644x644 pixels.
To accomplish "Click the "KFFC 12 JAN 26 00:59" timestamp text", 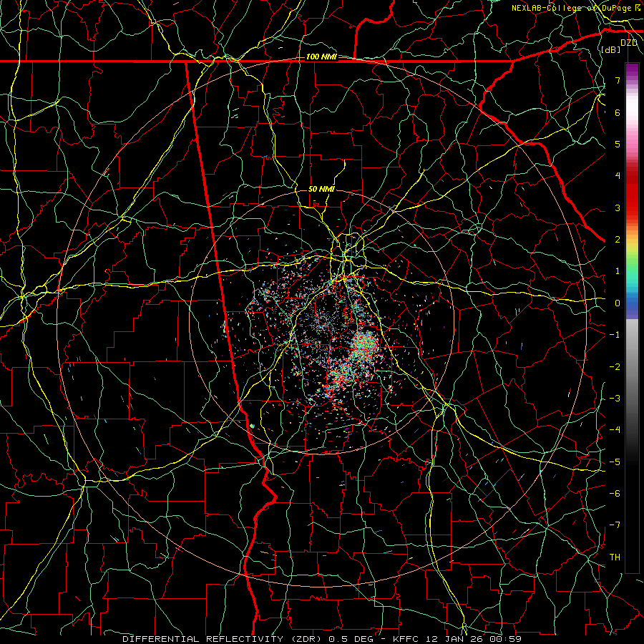I will pyautogui.click(x=457, y=639).
